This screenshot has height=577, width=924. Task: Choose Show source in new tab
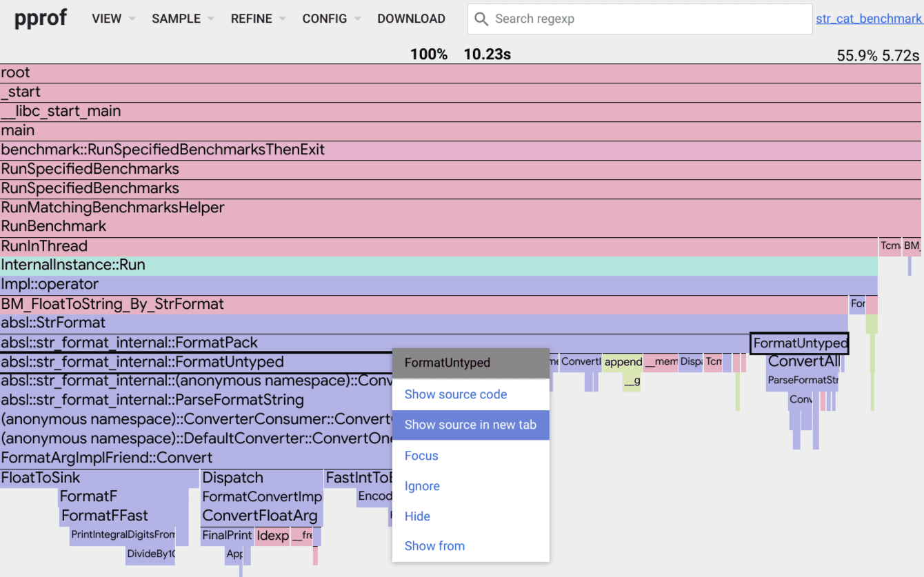pyautogui.click(x=470, y=425)
